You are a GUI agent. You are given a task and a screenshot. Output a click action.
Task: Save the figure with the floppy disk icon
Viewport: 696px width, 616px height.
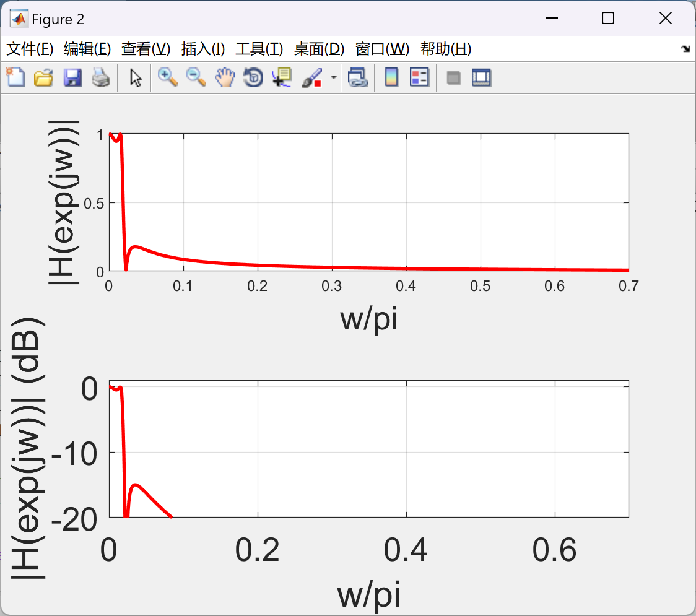(72, 77)
